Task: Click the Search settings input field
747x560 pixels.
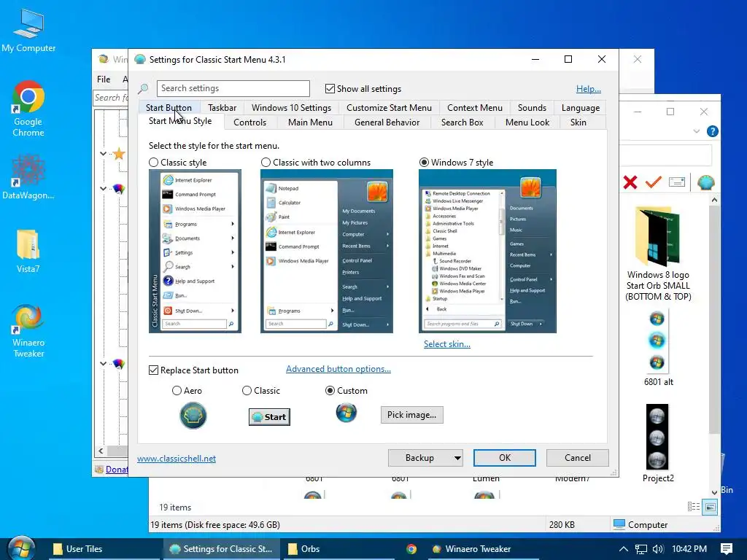Action: (233, 88)
